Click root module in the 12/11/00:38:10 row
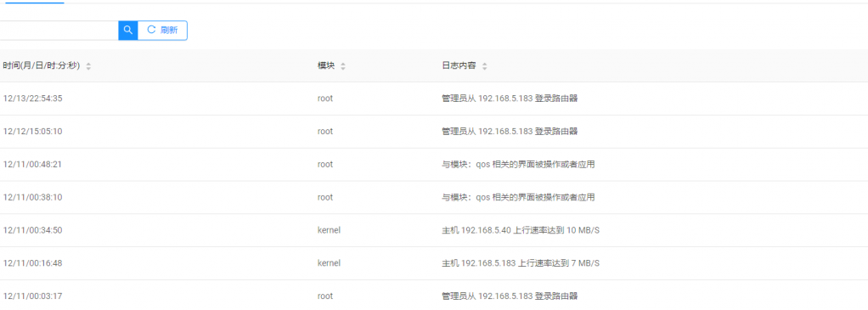The width and height of the screenshot is (868, 310). [x=325, y=197]
